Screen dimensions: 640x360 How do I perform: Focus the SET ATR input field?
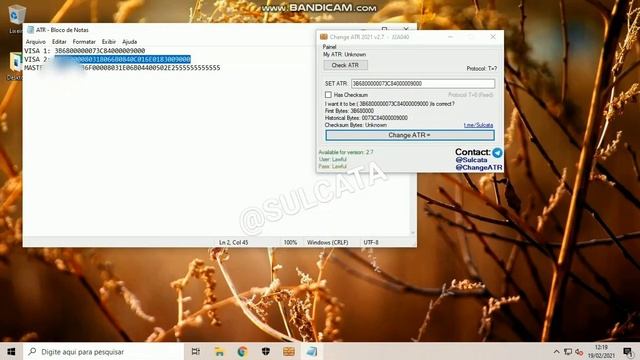pyautogui.click(x=423, y=83)
